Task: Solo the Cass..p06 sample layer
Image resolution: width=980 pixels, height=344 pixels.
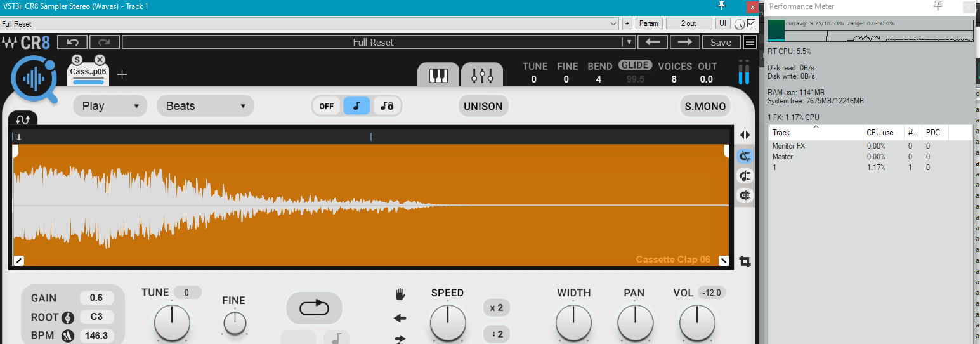Action: tap(77, 60)
